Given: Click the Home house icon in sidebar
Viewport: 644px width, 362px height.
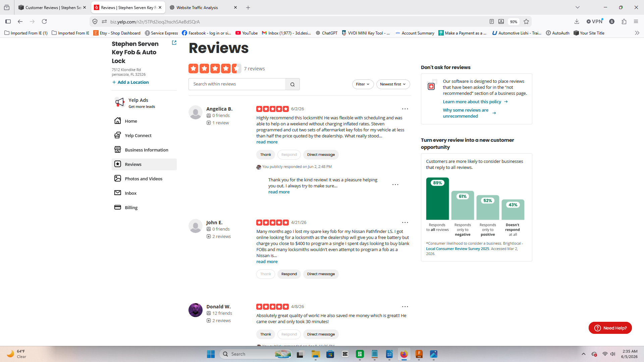Looking at the screenshot, I should click(x=117, y=121).
